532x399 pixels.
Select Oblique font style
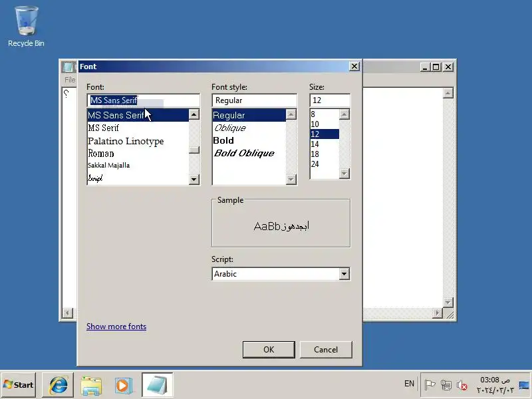click(249, 128)
